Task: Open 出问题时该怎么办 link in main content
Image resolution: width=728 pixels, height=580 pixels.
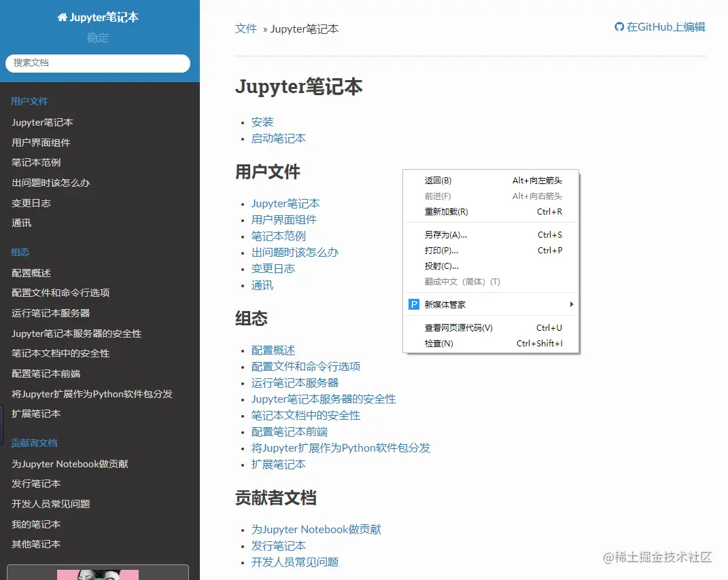Action: coord(295,253)
